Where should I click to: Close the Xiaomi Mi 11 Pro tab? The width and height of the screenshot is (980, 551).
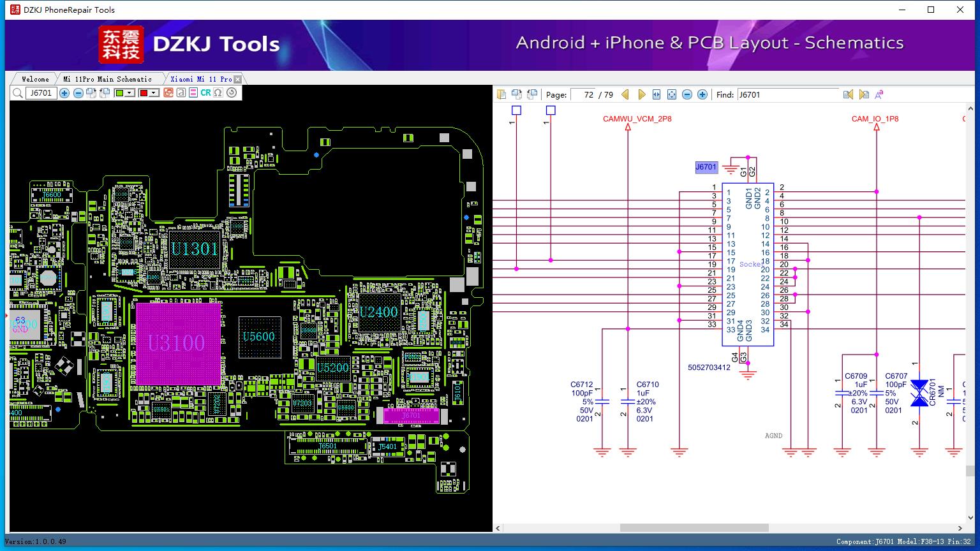(x=237, y=79)
